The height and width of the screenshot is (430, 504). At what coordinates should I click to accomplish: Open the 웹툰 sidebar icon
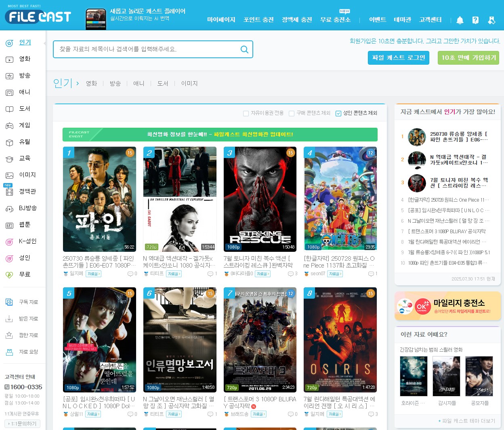click(x=9, y=225)
